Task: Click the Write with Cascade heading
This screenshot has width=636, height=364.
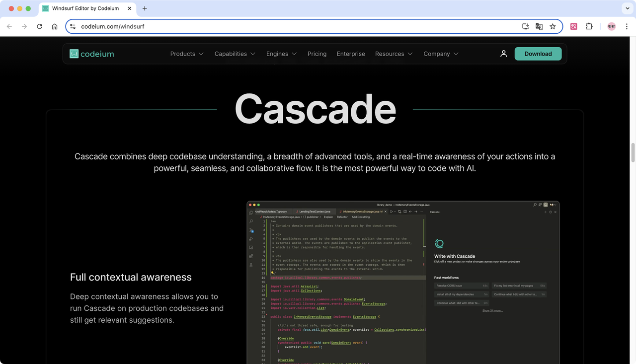Action: 455,256
